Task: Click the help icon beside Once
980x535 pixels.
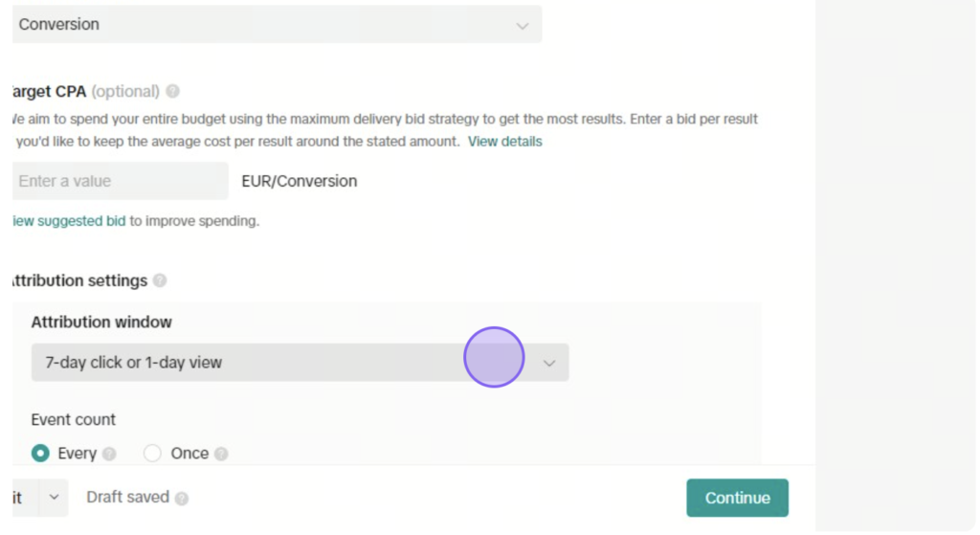Action: click(221, 454)
